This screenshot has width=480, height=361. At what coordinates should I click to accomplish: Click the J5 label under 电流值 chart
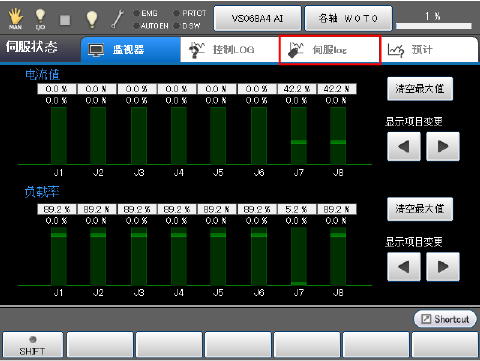coord(218,173)
